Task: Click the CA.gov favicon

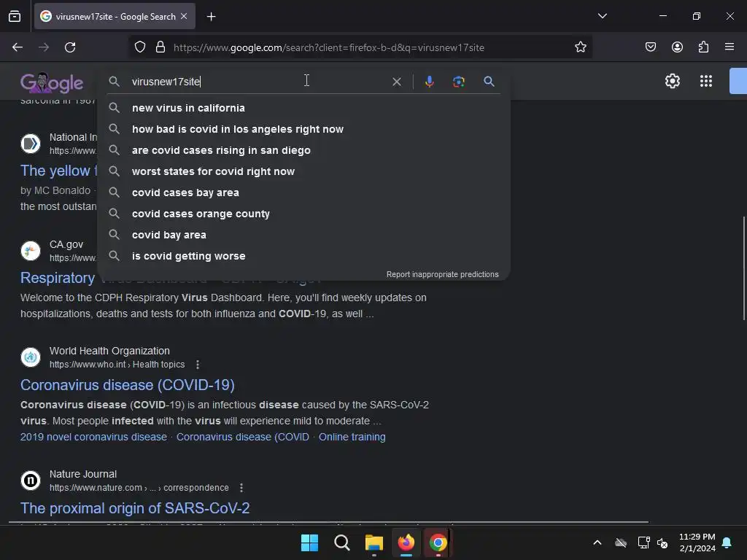Action: pos(31,251)
